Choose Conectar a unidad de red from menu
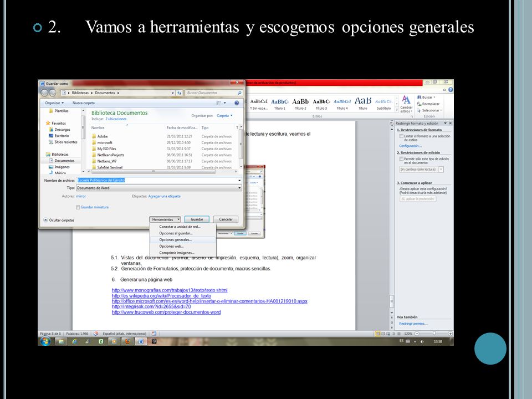Screen dimensions: 532x399 pos(182,227)
